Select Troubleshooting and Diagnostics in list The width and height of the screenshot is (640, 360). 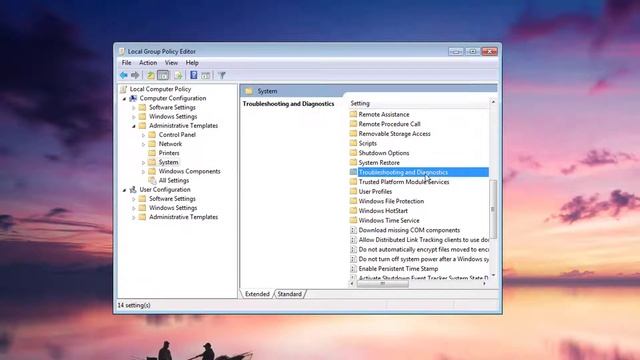pyautogui.click(x=419, y=172)
